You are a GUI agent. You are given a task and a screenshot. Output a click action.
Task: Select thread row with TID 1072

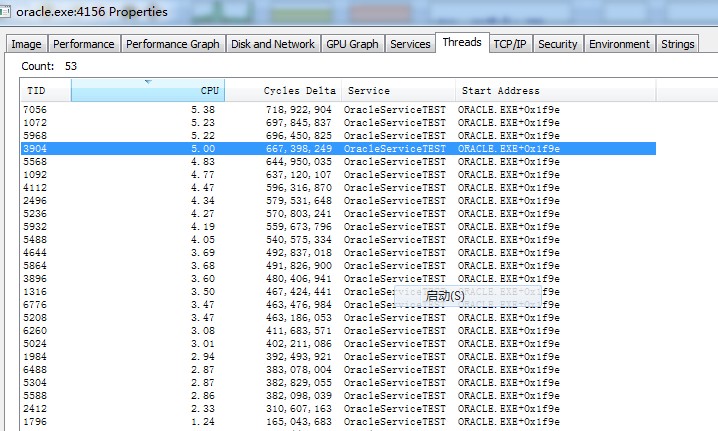click(x=338, y=123)
